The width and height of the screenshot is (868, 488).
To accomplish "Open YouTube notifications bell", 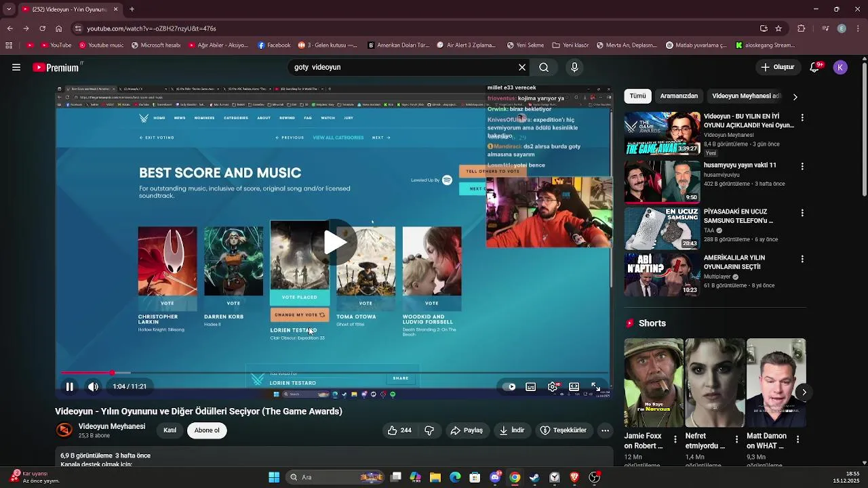I will point(816,67).
